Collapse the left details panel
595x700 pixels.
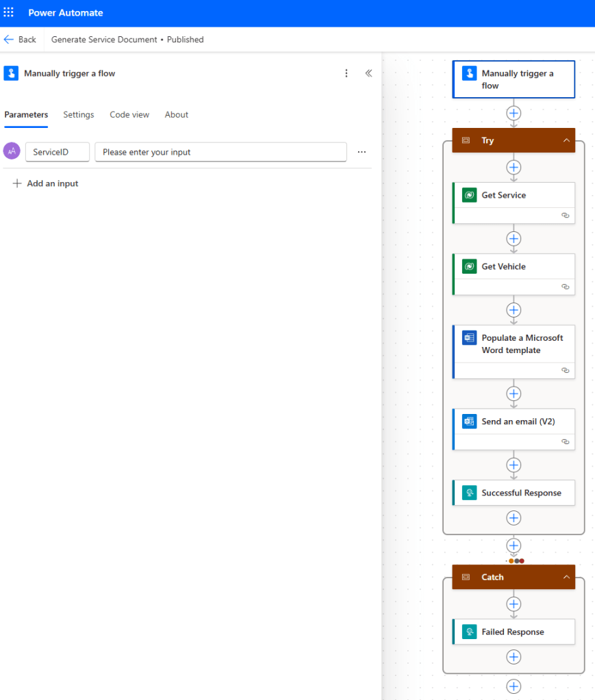click(x=368, y=73)
